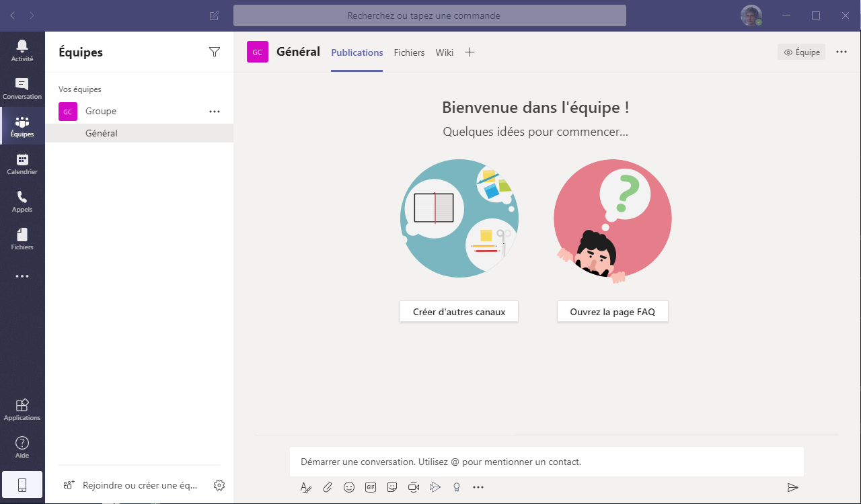Open the Conversation section
Image resolution: width=861 pixels, height=504 pixels.
coord(22,88)
